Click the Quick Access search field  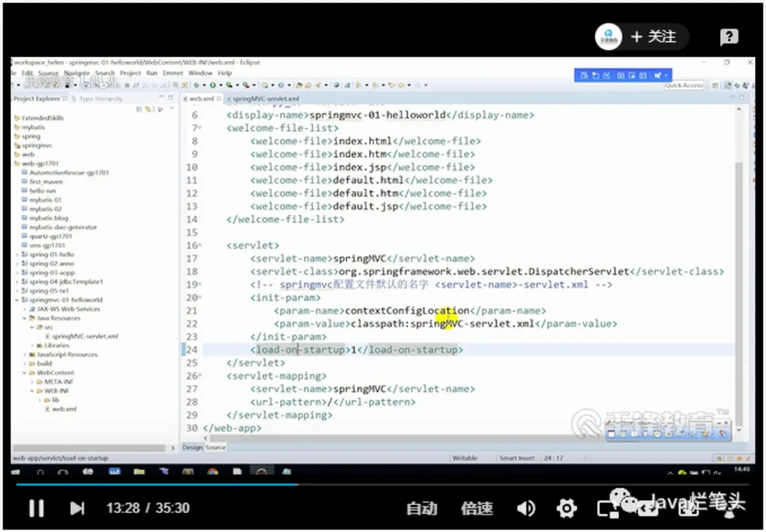[684, 85]
